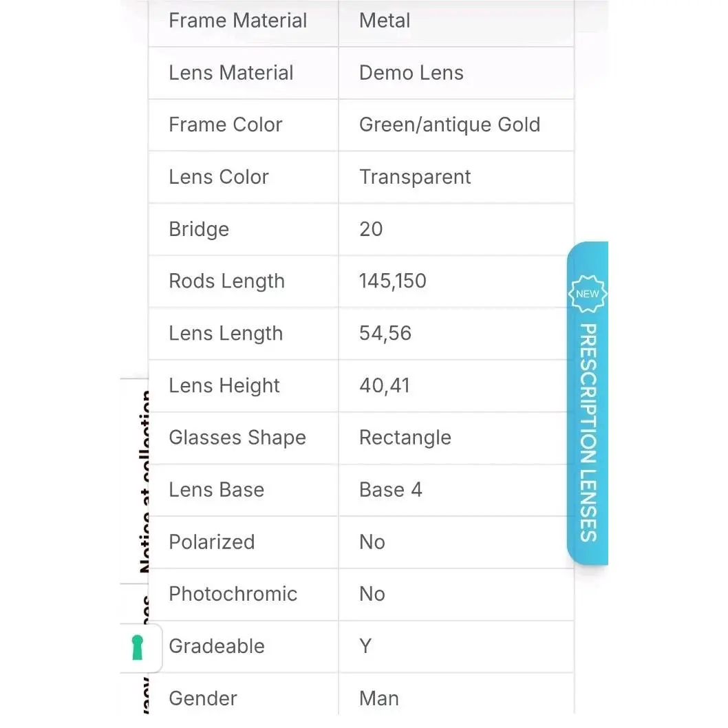The image size is (728, 728).
Task: Select the Bridge value 20
Action: coord(371,229)
